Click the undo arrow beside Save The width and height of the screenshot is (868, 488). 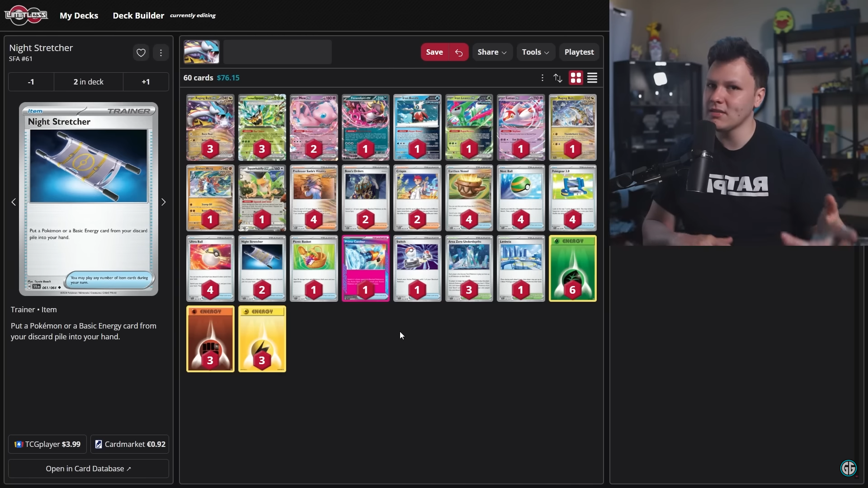(x=459, y=52)
